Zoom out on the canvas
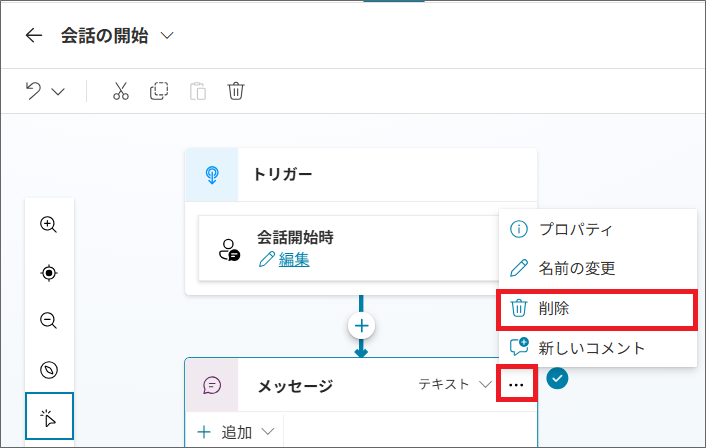The height and width of the screenshot is (448, 706). [x=48, y=320]
